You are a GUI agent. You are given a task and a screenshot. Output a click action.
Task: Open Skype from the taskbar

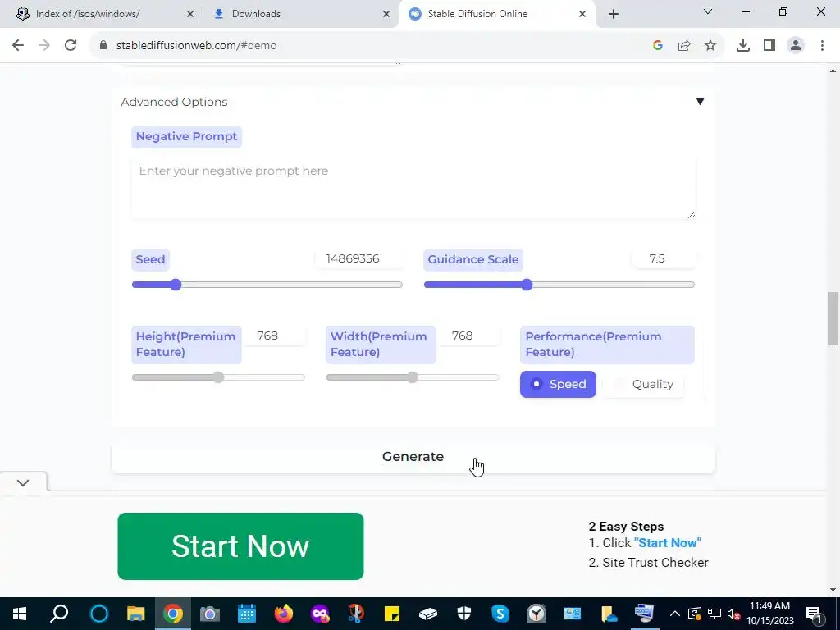500,614
